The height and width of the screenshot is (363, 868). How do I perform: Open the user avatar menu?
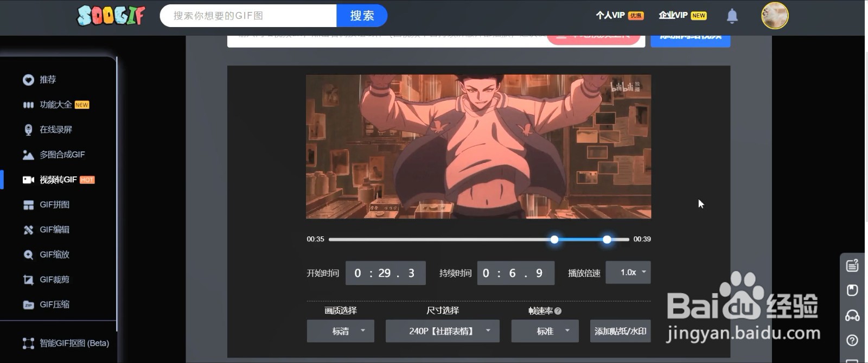tap(775, 16)
